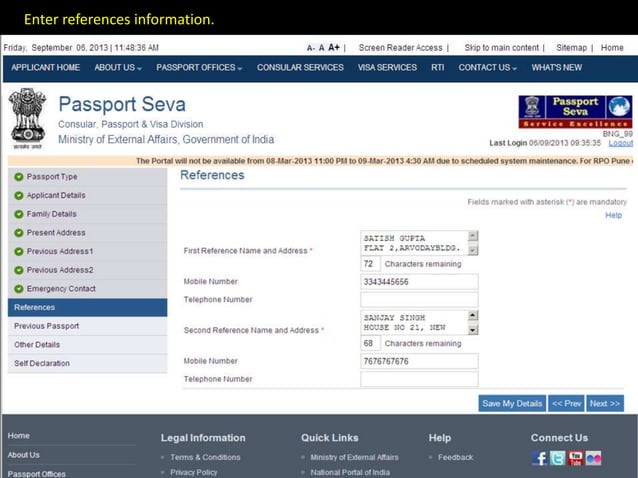Click the first reference Telephone Number field
638x478 pixels.
(419, 300)
